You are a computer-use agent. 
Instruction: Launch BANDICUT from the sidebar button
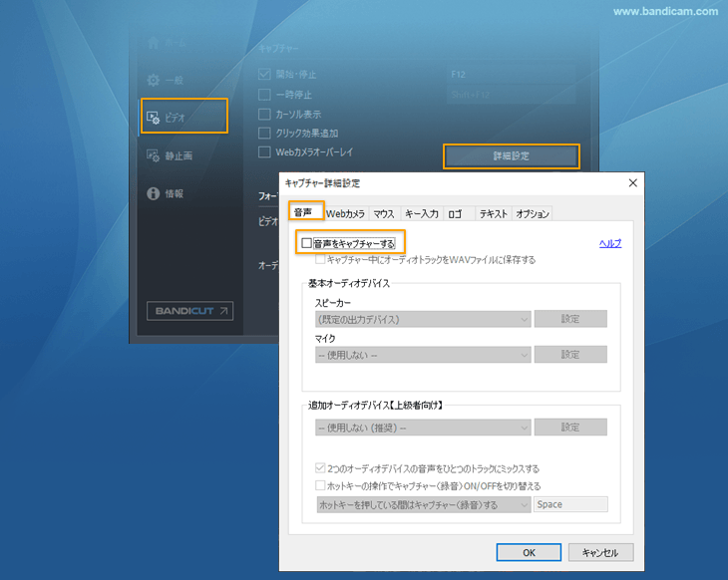[189, 311]
